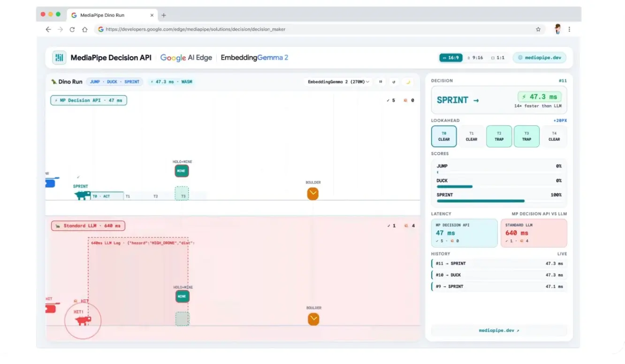Select the T0 CLEAR lookahead card
This screenshot has width=625, height=364.
(x=444, y=136)
